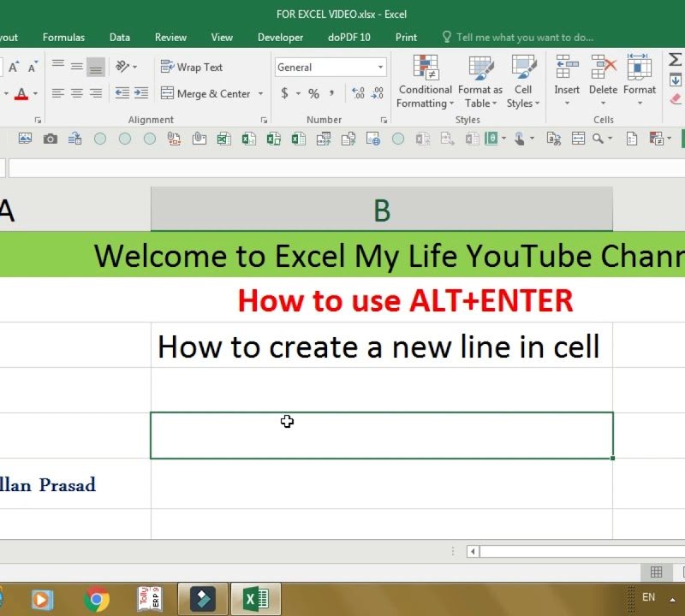Click the Excel taskbar icon
This screenshot has height=616, width=685.
pyautogui.click(x=256, y=599)
